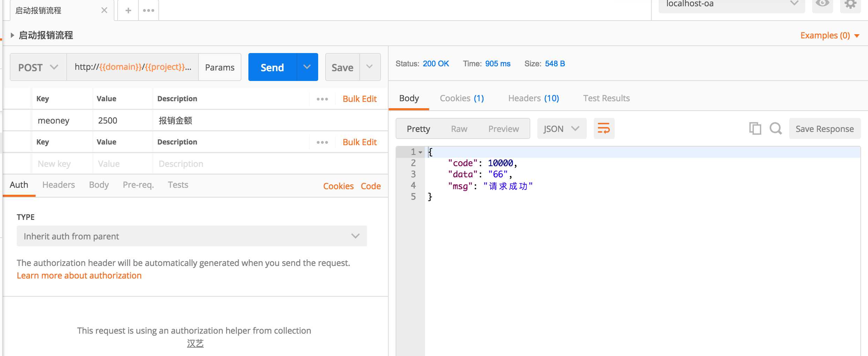Switch response view to Preview

(503, 129)
